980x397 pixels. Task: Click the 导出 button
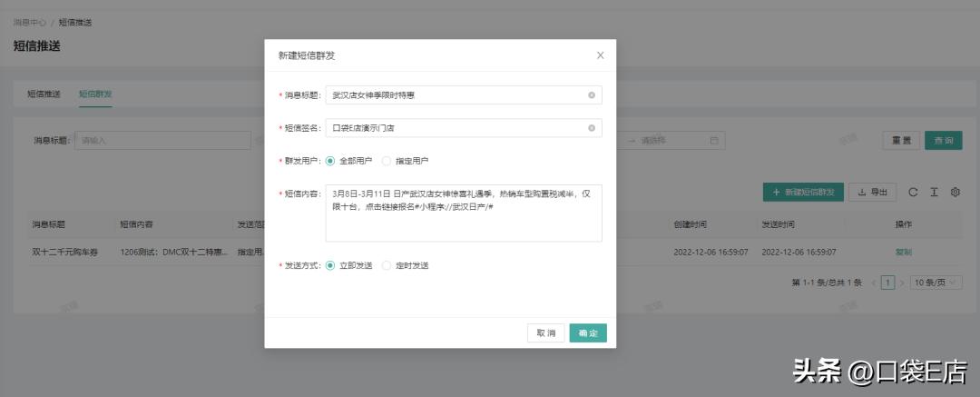click(873, 193)
